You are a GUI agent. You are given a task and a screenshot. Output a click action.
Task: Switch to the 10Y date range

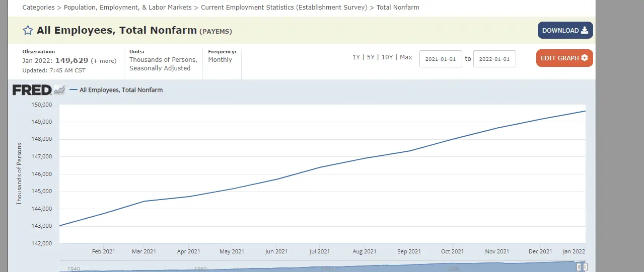point(387,57)
